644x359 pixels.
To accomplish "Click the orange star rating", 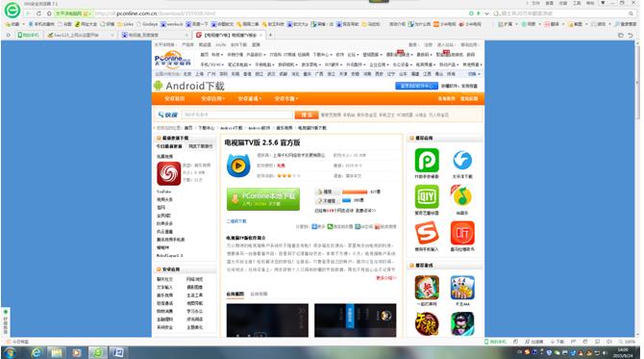I will (x=288, y=175).
